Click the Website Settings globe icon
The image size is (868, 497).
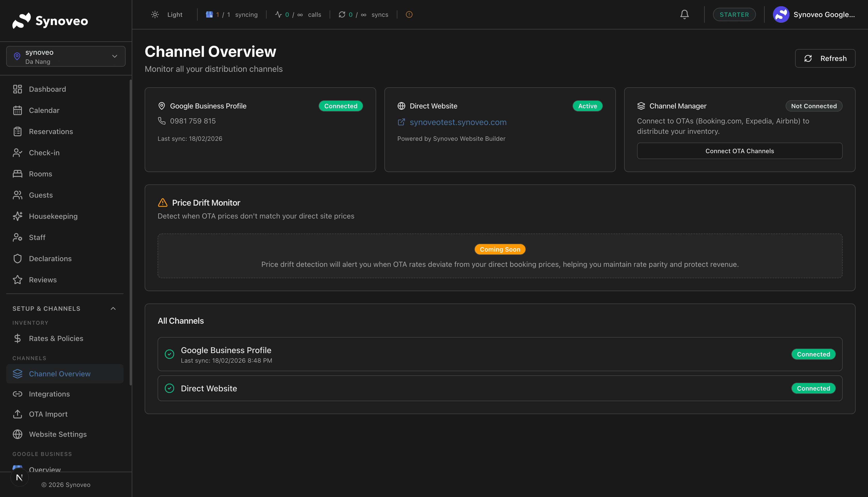click(x=17, y=434)
